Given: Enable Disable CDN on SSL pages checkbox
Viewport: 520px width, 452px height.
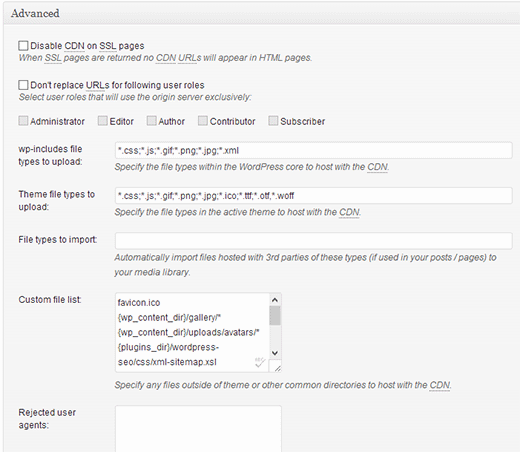Looking at the screenshot, I should (23, 46).
